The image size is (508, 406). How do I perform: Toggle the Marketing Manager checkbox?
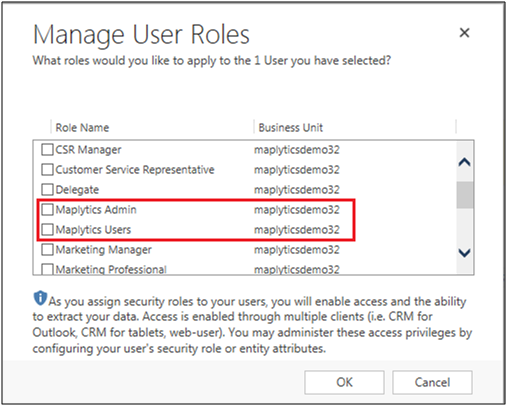pos(47,250)
